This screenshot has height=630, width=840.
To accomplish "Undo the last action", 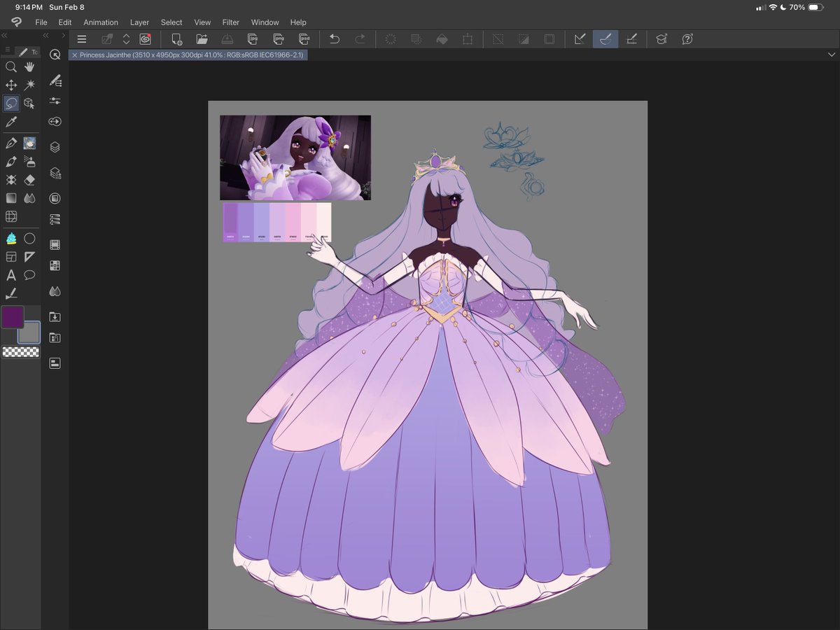I will click(335, 39).
